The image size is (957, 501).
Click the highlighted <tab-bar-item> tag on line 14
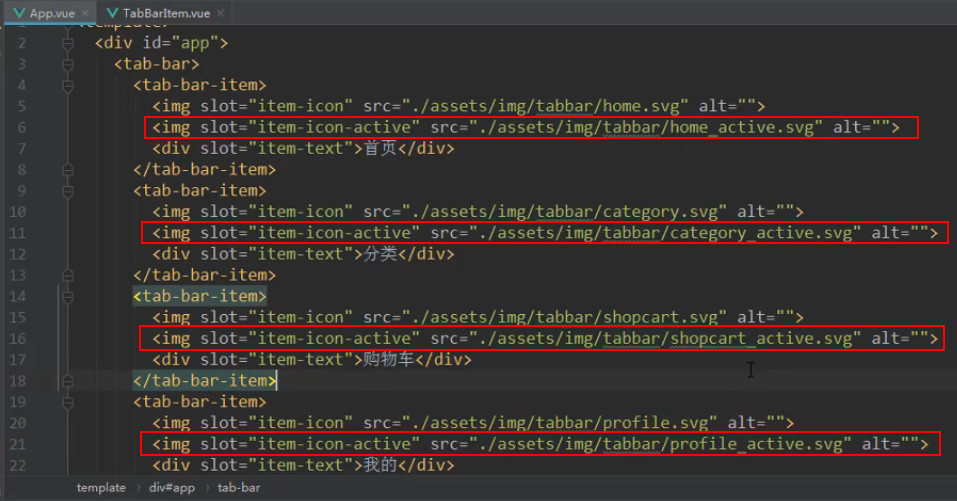pyautogui.click(x=200, y=297)
